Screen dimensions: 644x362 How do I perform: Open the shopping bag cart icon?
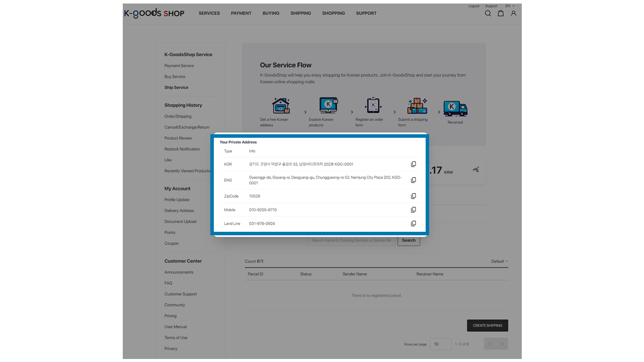coord(501,14)
